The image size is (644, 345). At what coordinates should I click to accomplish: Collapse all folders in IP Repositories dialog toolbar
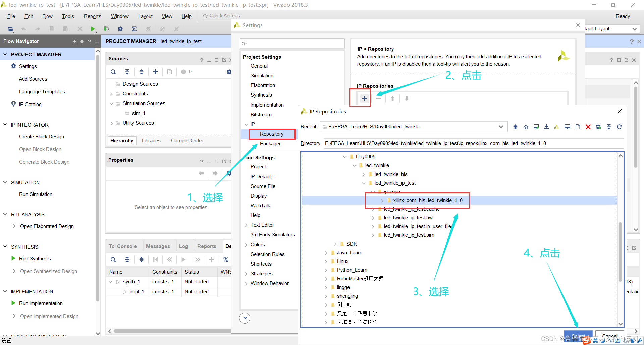(x=609, y=127)
